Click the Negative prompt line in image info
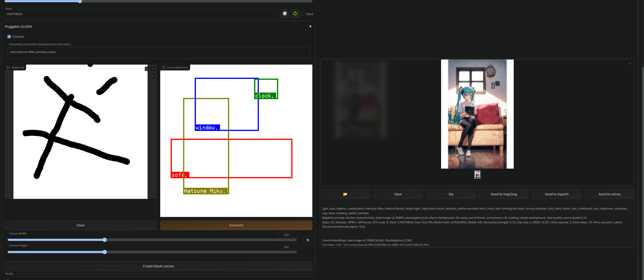 click(454, 218)
